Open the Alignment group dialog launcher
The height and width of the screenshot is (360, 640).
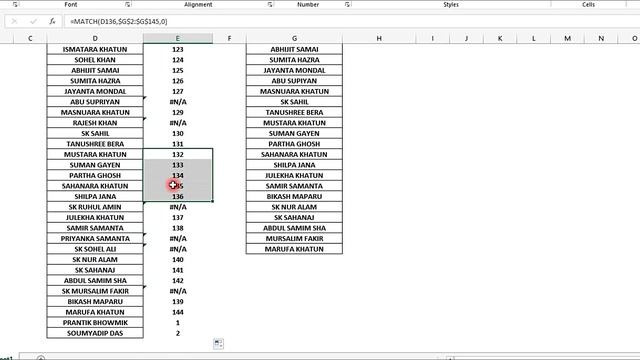pos(270,4)
